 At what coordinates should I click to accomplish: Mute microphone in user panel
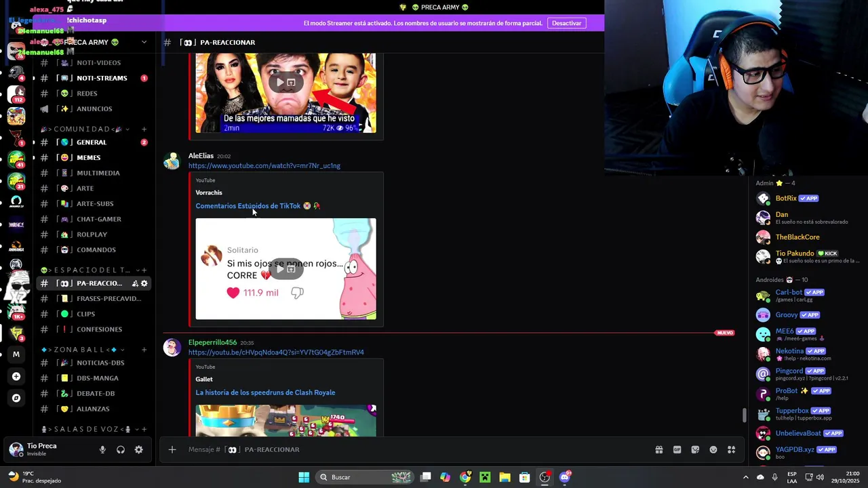pos(102,449)
